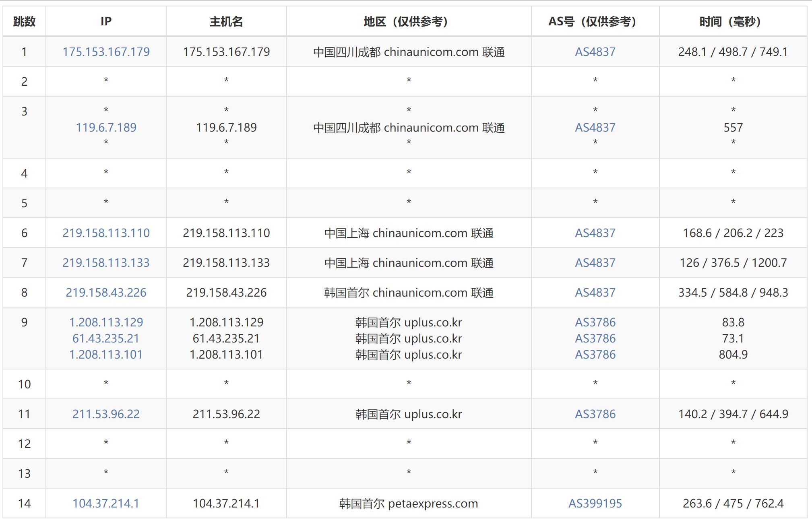Click region 韩国首尔 petaexpress.com

(409, 503)
